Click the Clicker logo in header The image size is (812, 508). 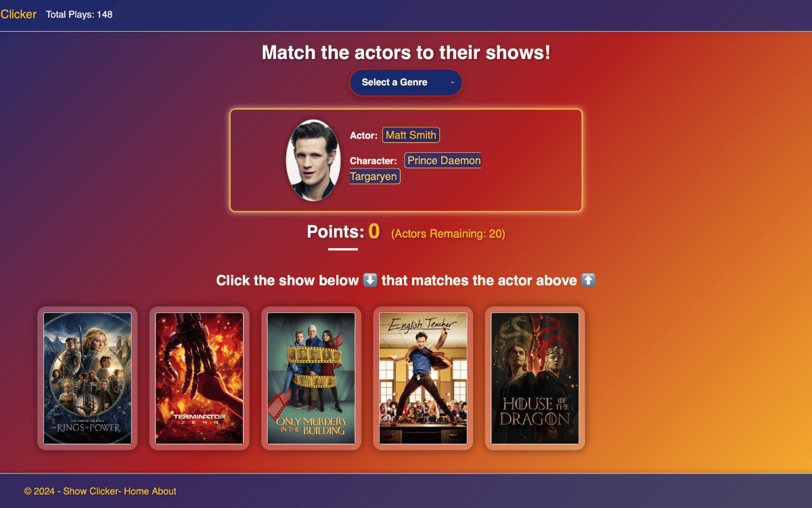coord(18,14)
